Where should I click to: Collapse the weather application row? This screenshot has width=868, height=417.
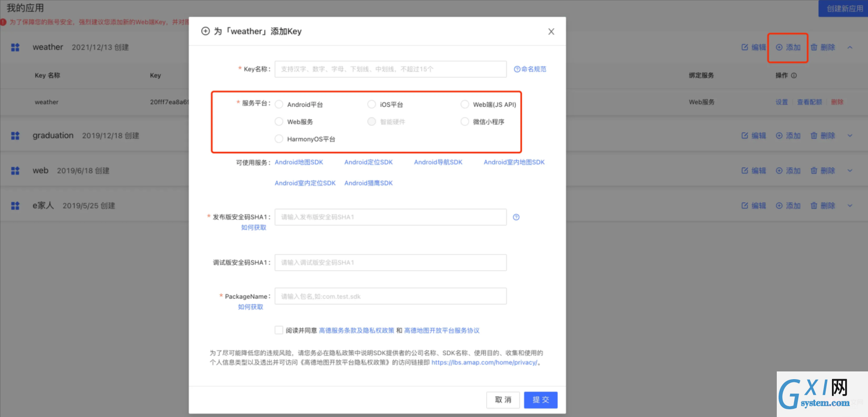850,47
